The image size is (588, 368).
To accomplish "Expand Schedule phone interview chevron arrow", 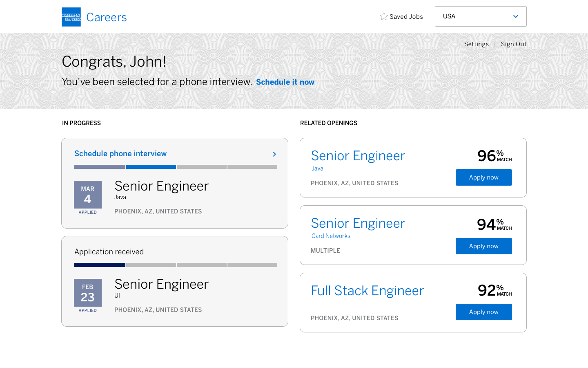I will tap(274, 154).
